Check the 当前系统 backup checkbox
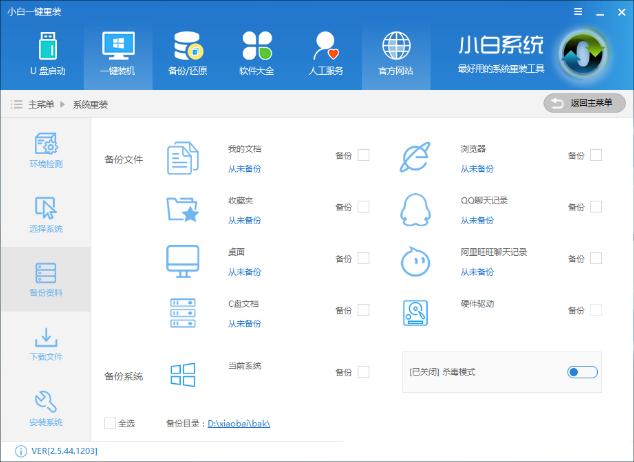Viewport: 634px width, 462px height. click(363, 372)
